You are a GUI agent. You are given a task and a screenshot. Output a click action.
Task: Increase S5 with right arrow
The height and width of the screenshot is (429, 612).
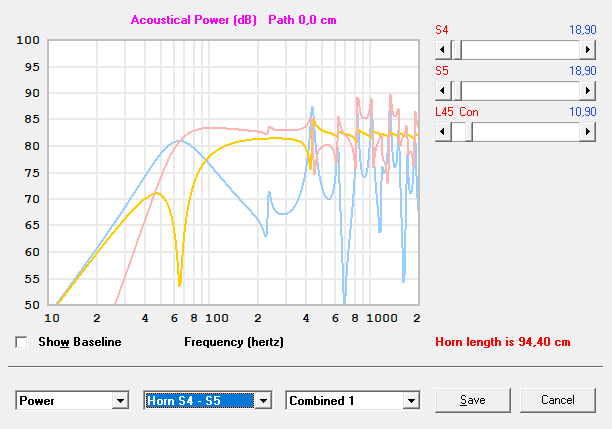coord(587,91)
